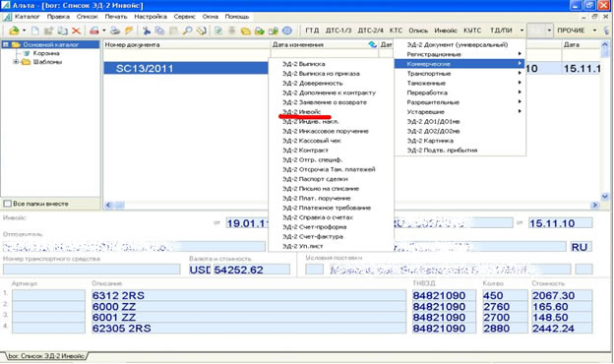The height and width of the screenshot is (364, 614).
Task: Click the КТС toolbar button
Action: tap(396, 30)
